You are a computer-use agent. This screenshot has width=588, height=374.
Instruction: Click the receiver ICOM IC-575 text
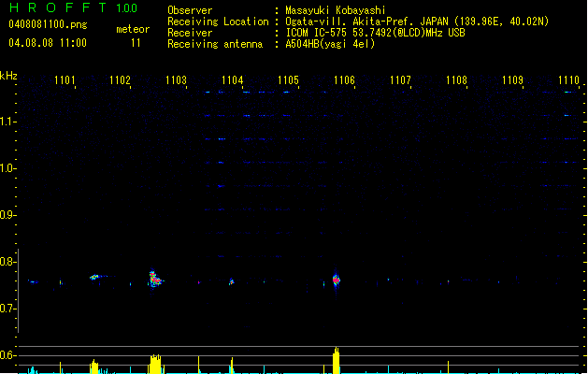(x=316, y=33)
